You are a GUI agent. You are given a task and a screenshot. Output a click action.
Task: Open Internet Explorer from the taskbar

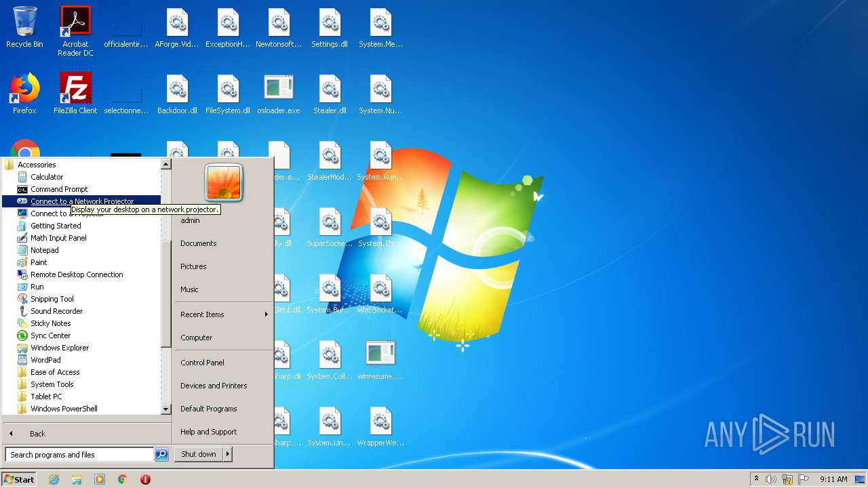[54, 479]
